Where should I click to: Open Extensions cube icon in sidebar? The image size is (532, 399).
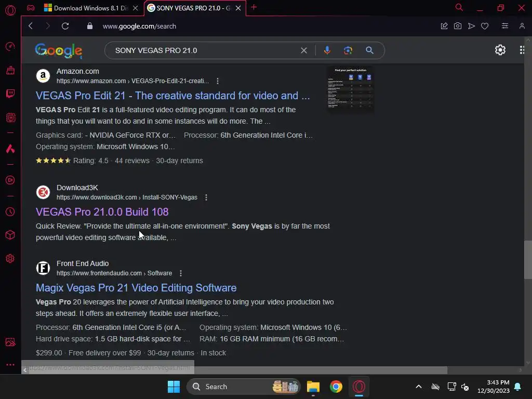click(10, 235)
